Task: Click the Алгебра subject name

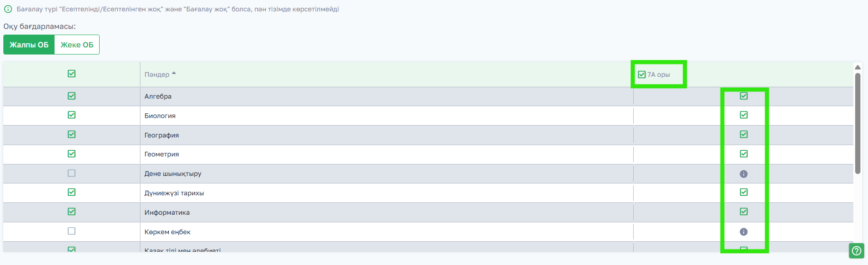Action: pos(158,96)
